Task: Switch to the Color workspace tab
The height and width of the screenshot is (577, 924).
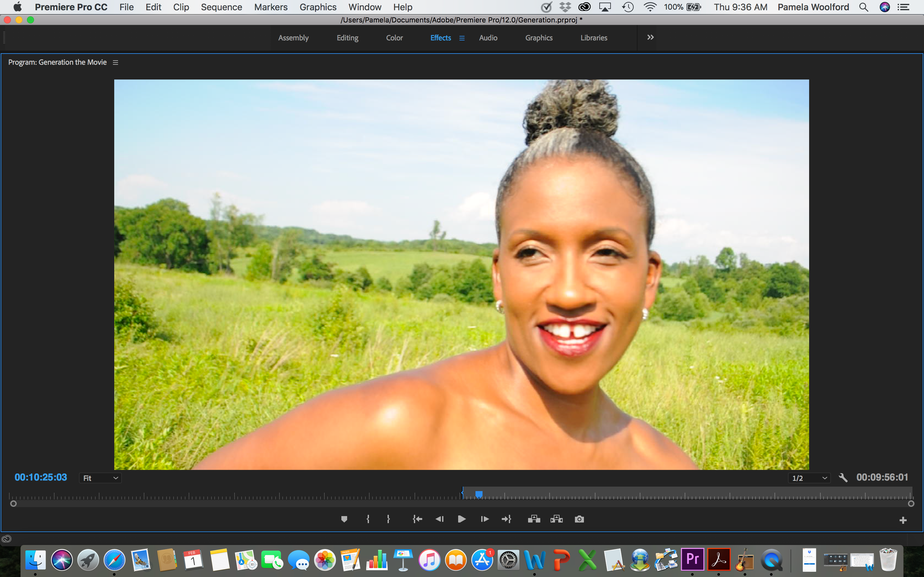Action: (x=394, y=38)
